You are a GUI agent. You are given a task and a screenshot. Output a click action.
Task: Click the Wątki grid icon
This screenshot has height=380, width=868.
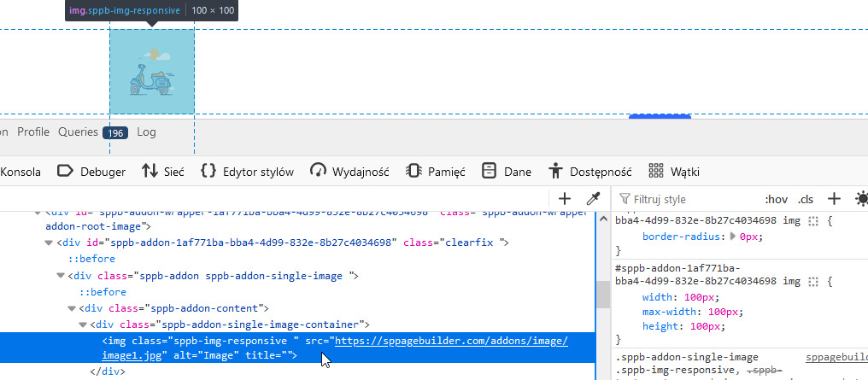[x=656, y=171]
